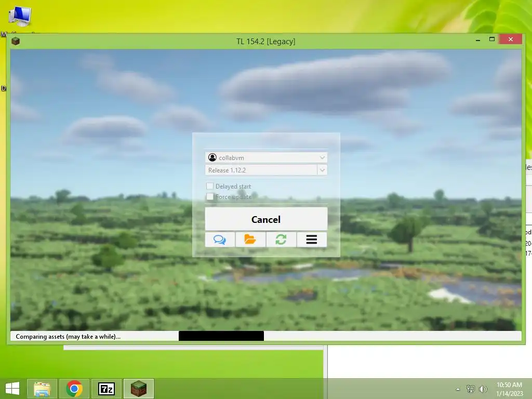Open the Windows Start button
The height and width of the screenshot is (399, 532).
[x=12, y=389]
